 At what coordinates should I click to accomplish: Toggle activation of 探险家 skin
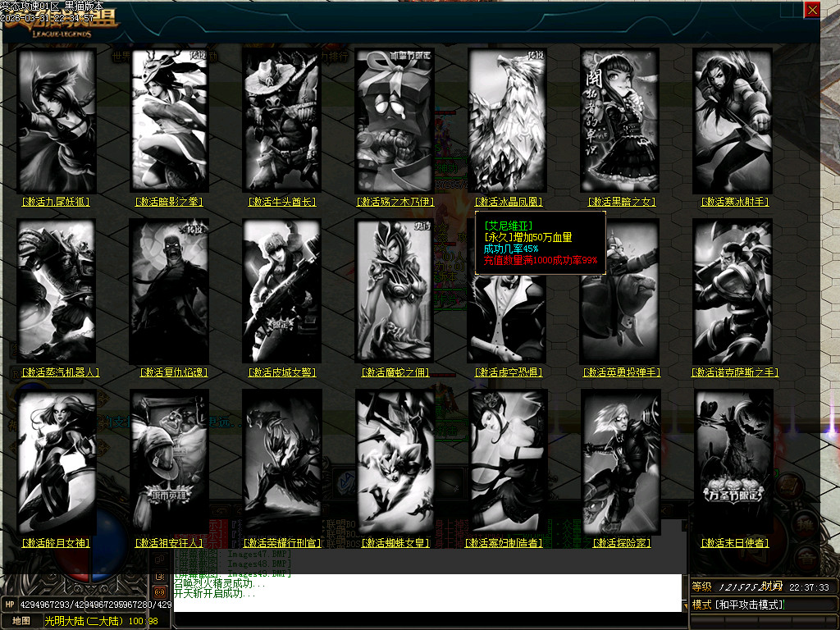pos(621,543)
